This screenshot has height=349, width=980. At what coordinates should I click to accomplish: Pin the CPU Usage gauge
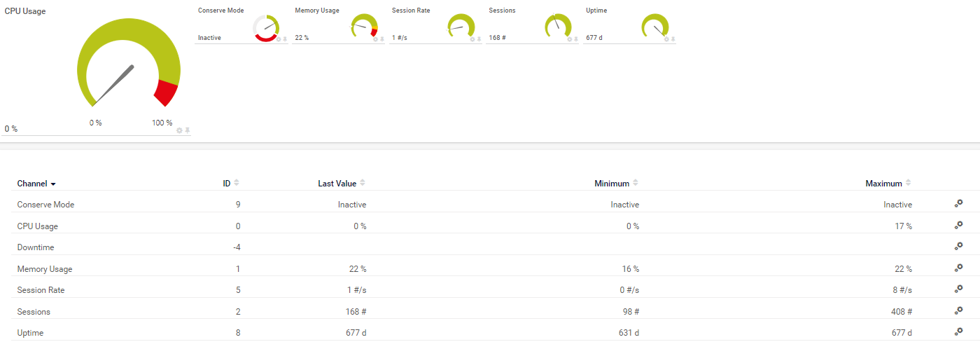(x=188, y=131)
